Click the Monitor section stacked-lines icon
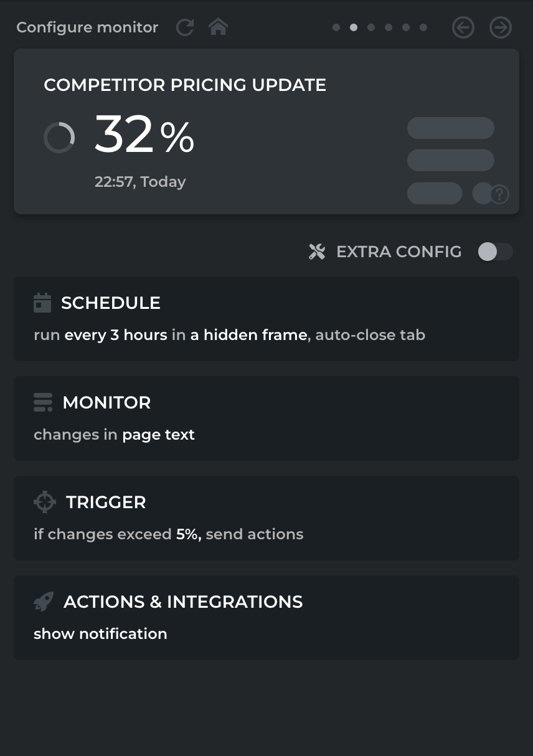The width and height of the screenshot is (533, 756). click(43, 402)
